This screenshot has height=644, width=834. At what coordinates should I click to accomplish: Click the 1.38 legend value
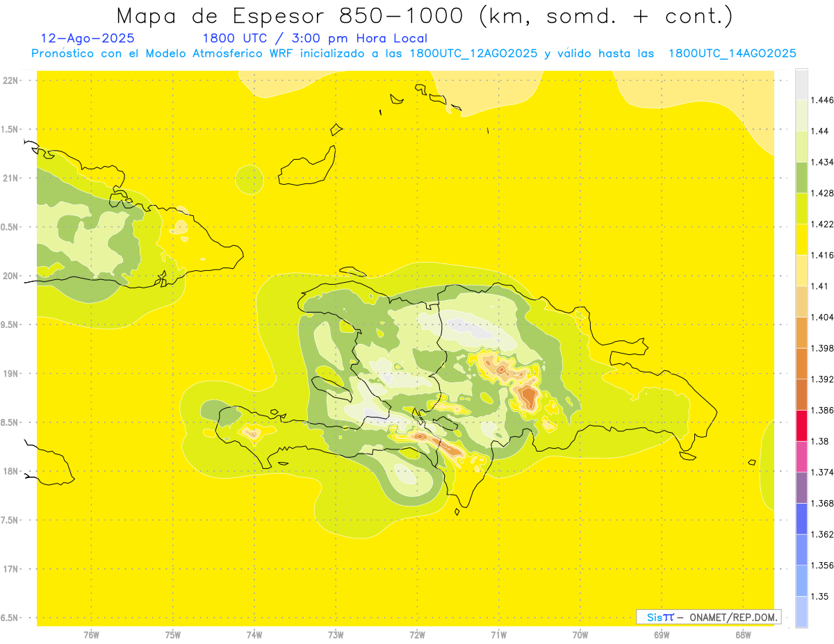coord(821,441)
